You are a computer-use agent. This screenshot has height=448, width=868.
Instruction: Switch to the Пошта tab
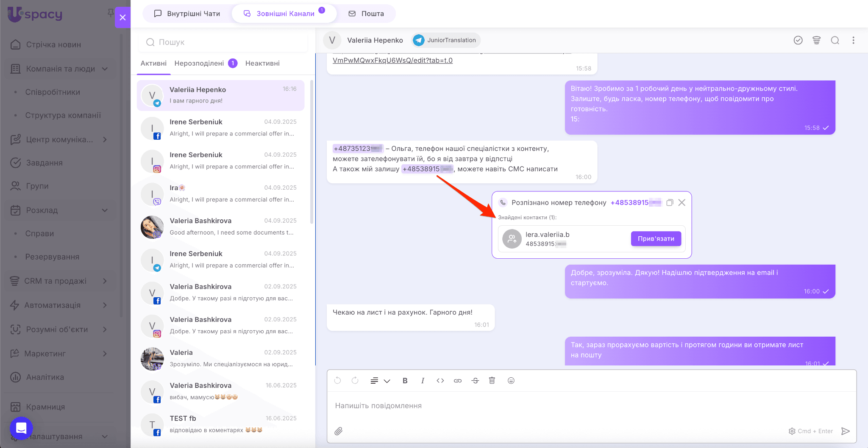pyautogui.click(x=366, y=14)
